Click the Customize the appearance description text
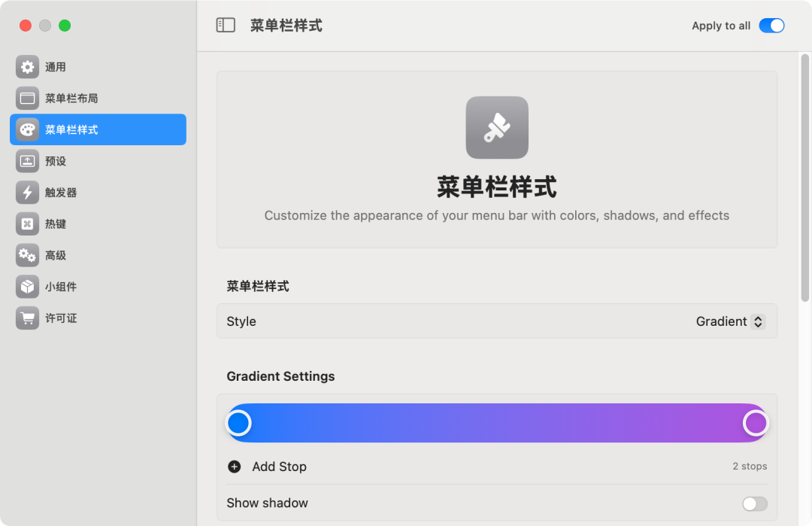Screen dimensions: 812x526 [x=497, y=215]
